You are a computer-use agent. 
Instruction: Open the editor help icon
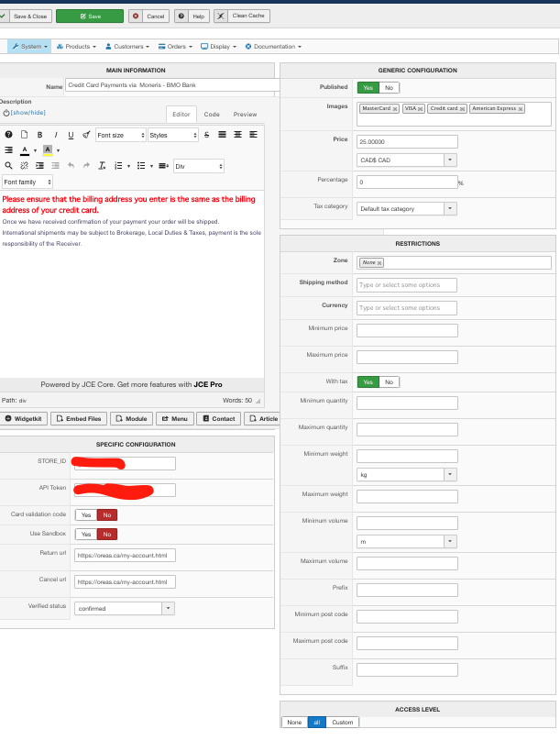pos(8,135)
